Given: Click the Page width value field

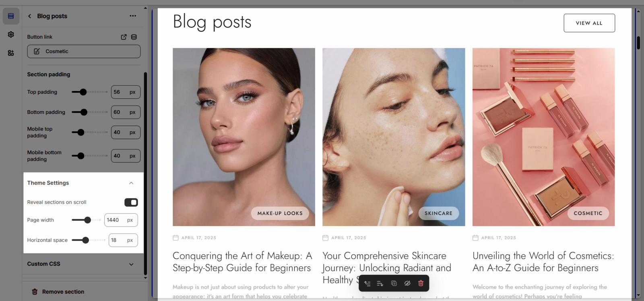Looking at the screenshot, I should (121, 220).
